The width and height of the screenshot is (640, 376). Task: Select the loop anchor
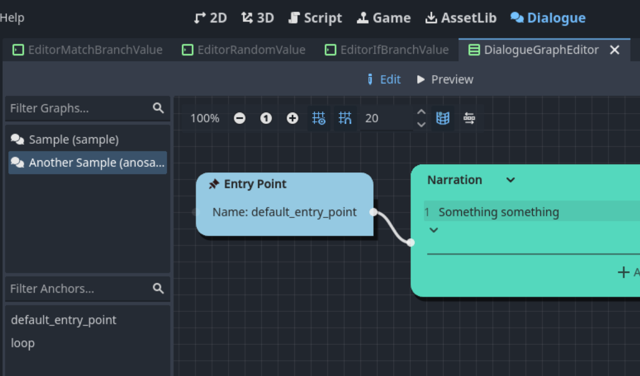tap(23, 343)
